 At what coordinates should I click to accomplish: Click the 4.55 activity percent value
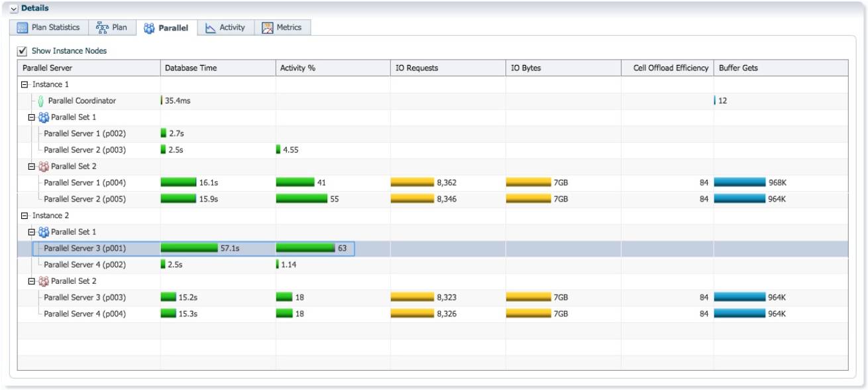click(x=290, y=150)
